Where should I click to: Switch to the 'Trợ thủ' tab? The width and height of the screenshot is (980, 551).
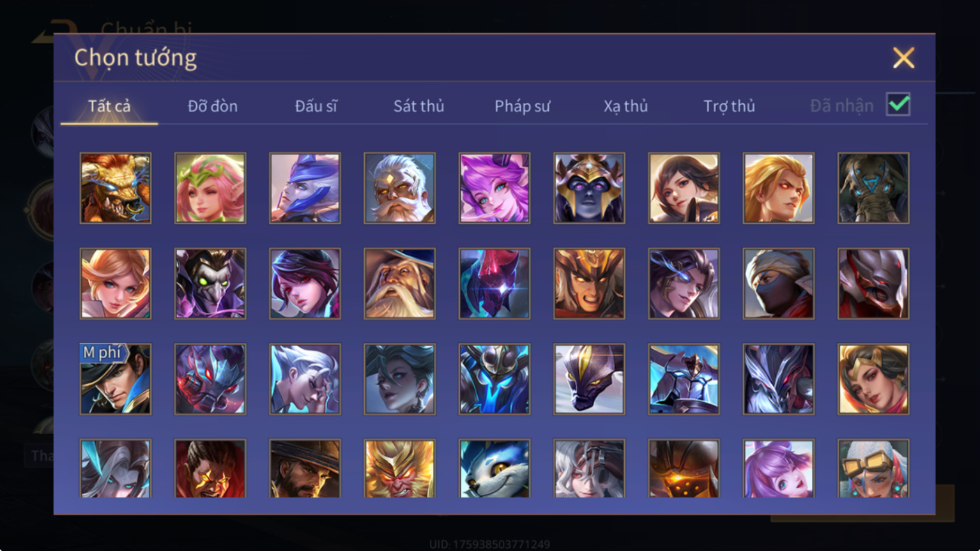click(x=729, y=106)
